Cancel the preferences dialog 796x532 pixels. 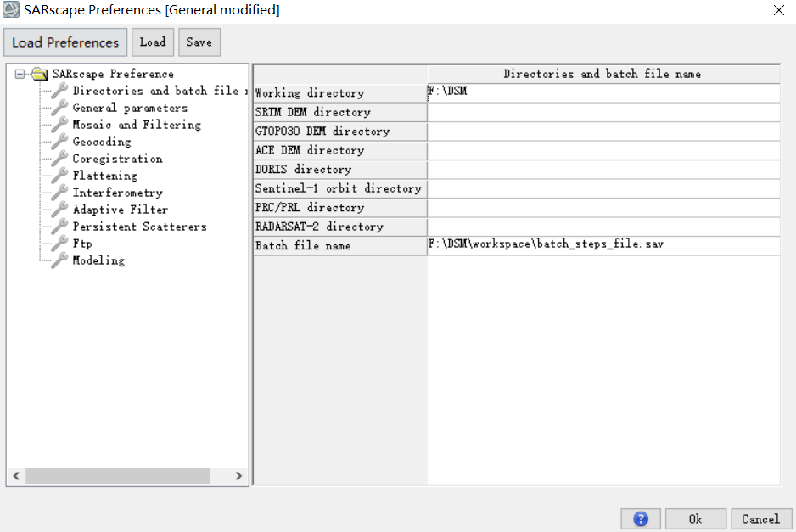point(761,518)
